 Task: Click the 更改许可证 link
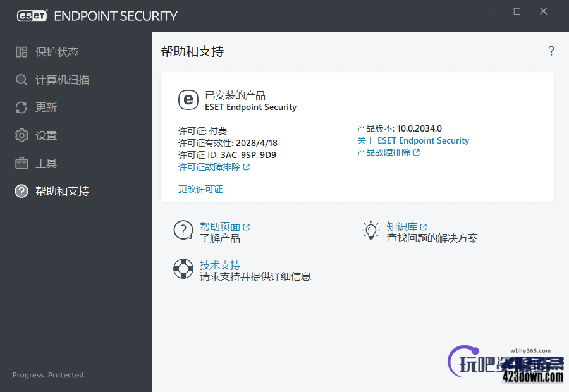[x=200, y=189]
